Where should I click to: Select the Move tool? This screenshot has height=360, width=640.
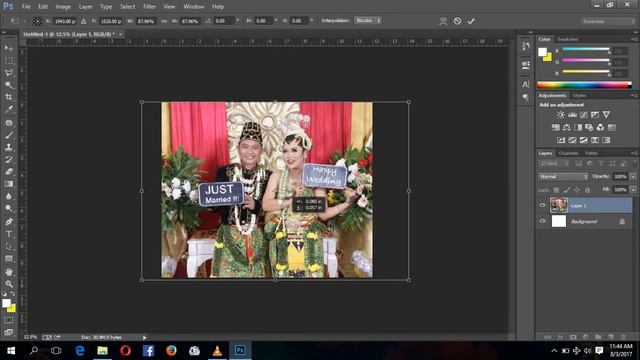(9, 48)
